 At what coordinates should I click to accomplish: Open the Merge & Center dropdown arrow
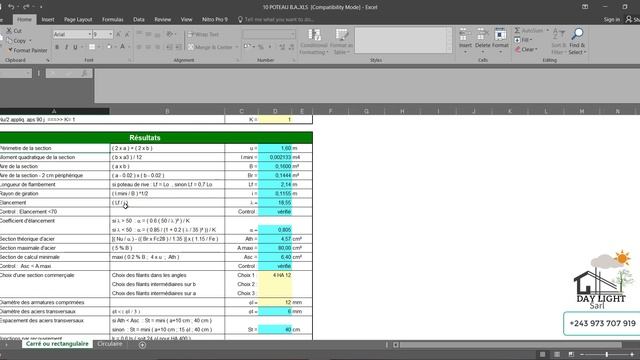point(236,47)
